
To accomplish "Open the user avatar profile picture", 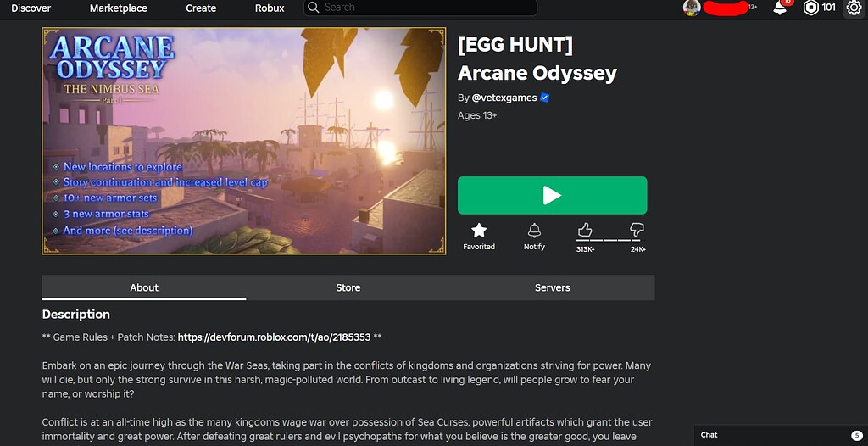I will click(692, 8).
